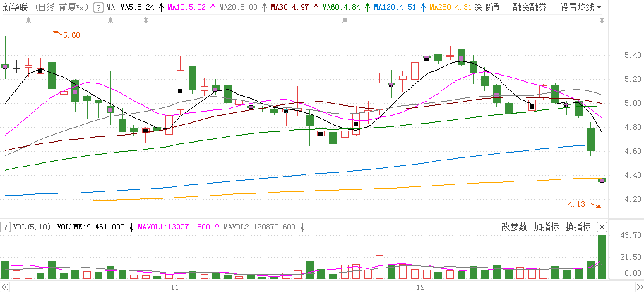Click the event star marker near late November
This screenshot has width=644, height=293.
[345, 20]
